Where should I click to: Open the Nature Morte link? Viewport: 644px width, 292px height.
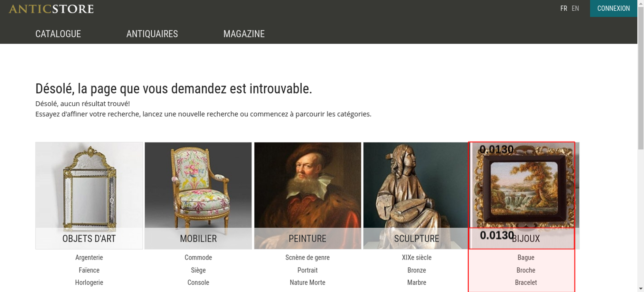pos(308,282)
